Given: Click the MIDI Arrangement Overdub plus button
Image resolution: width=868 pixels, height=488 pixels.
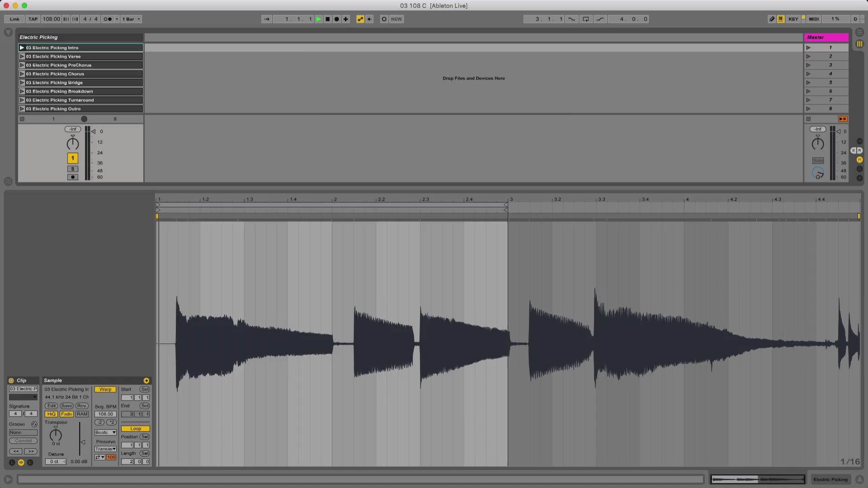Looking at the screenshot, I should tap(346, 19).
